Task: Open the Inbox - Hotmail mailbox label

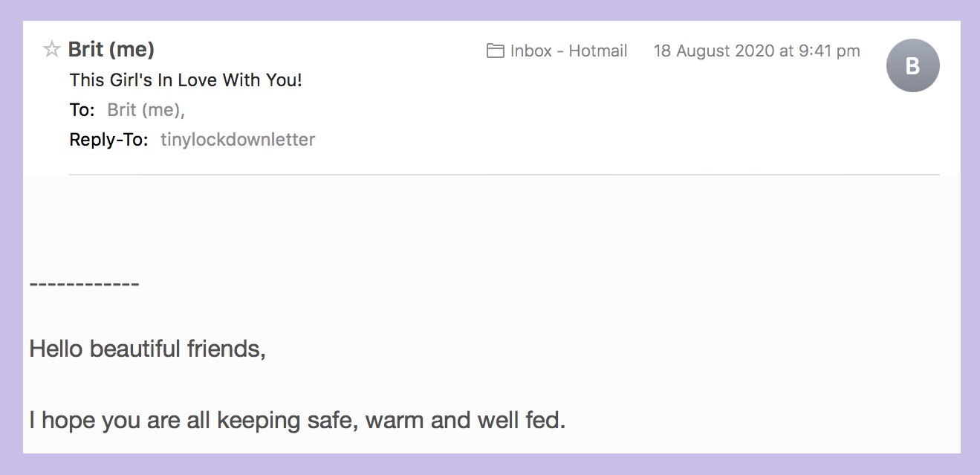Action: click(567, 51)
